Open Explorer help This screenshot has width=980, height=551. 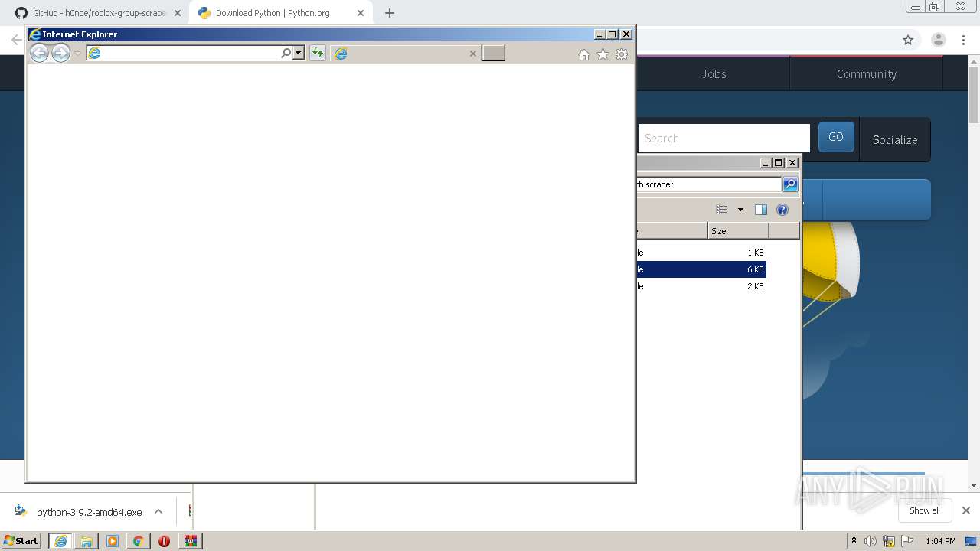(782, 210)
